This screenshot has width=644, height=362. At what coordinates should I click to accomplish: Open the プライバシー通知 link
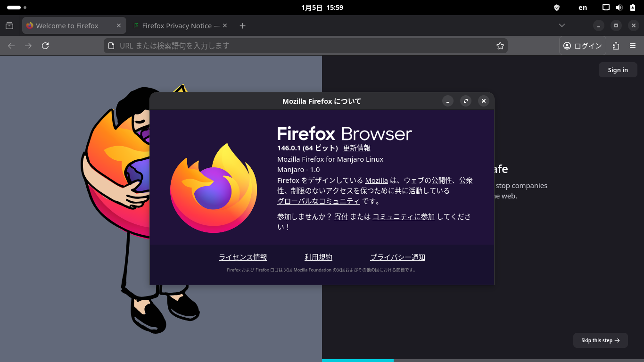tap(398, 257)
